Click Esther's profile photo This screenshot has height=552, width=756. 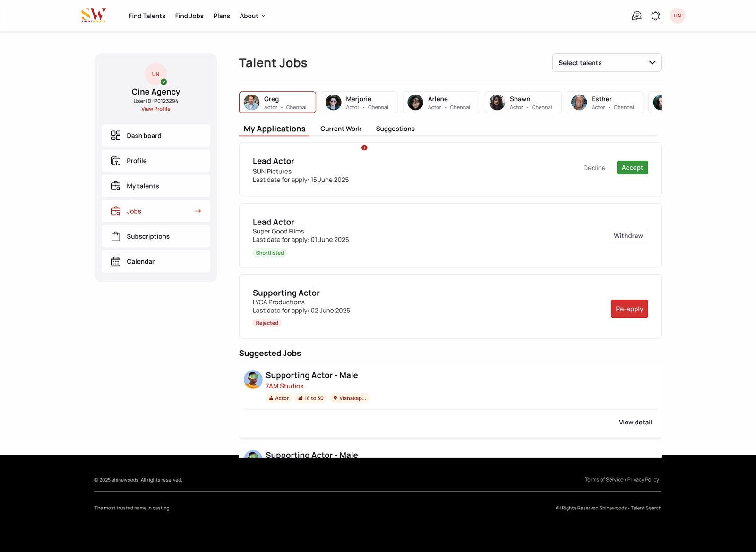tap(579, 102)
